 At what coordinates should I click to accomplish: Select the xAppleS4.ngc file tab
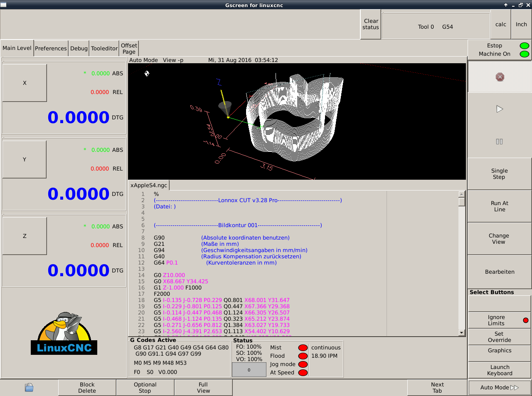pyautogui.click(x=148, y=186)
